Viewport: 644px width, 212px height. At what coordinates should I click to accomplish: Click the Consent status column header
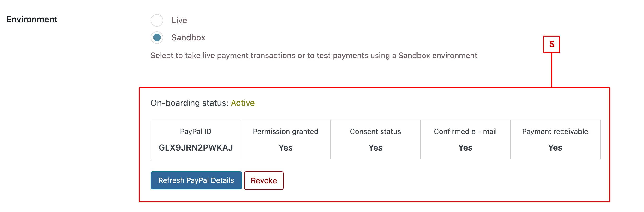(x=375, y=131)
